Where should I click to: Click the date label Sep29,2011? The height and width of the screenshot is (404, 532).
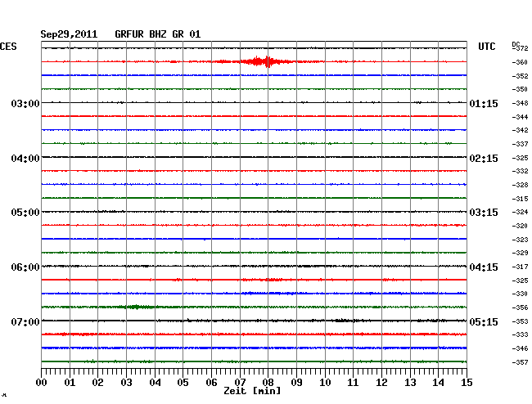pos(69,34)
